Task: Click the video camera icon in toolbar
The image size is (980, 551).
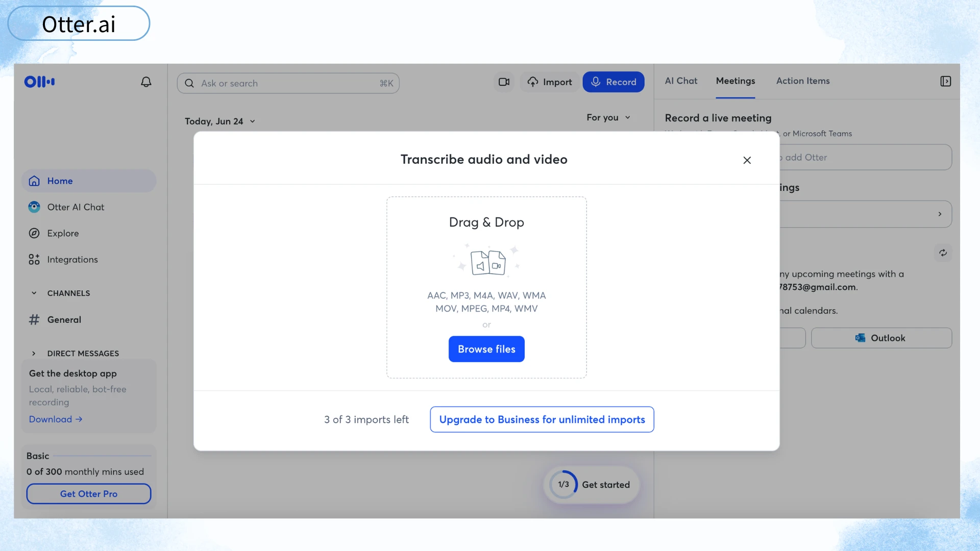Action: point(504,82)
